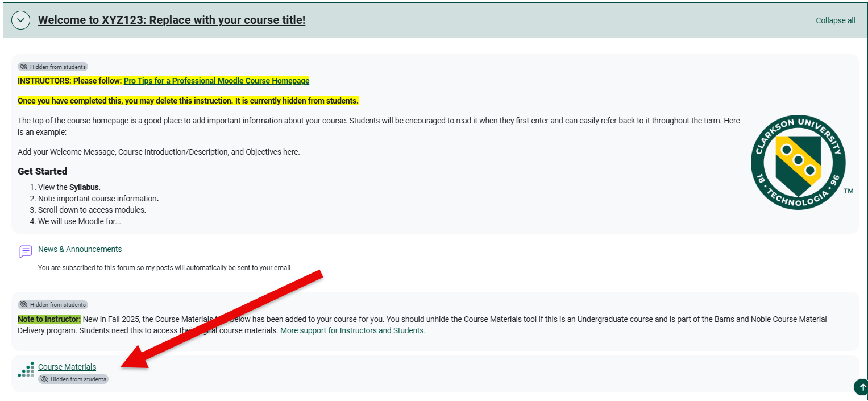Viewport: 868px width, 401px height.
Task: Open the News & Announcements forum link
Action: [x=80, y=249]
